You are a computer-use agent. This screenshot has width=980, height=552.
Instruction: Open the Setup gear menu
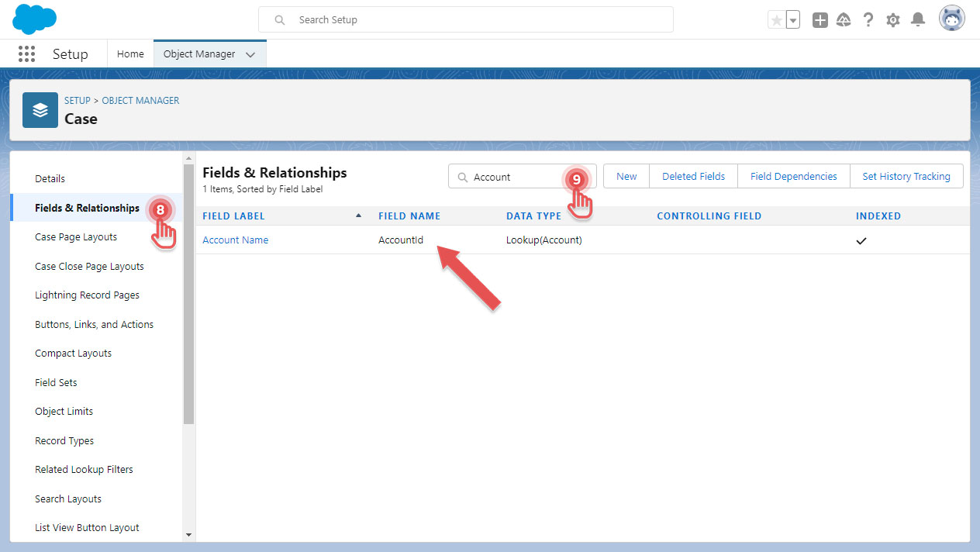[893, 19]
